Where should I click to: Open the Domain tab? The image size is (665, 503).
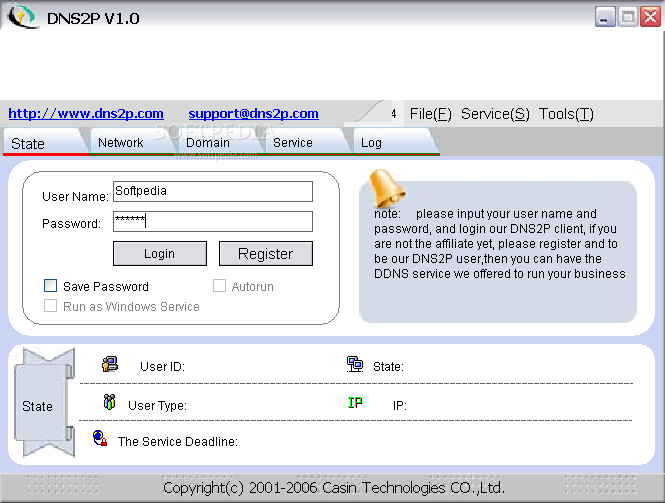point(220,143)
